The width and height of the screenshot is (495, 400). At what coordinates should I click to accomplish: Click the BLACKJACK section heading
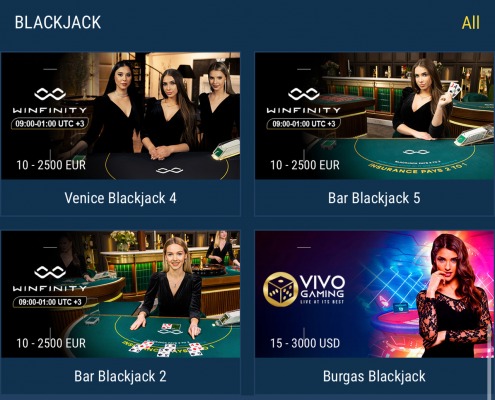pos(58,23)
